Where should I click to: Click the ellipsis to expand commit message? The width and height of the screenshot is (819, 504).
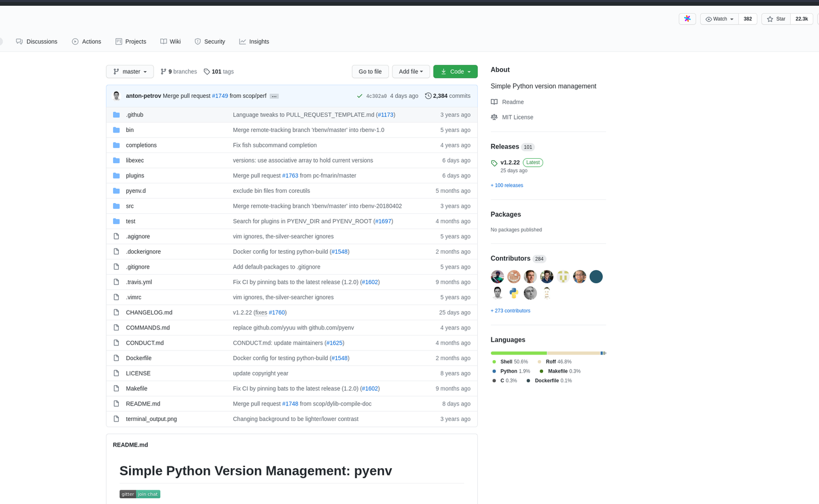click(x=274, y=96)
